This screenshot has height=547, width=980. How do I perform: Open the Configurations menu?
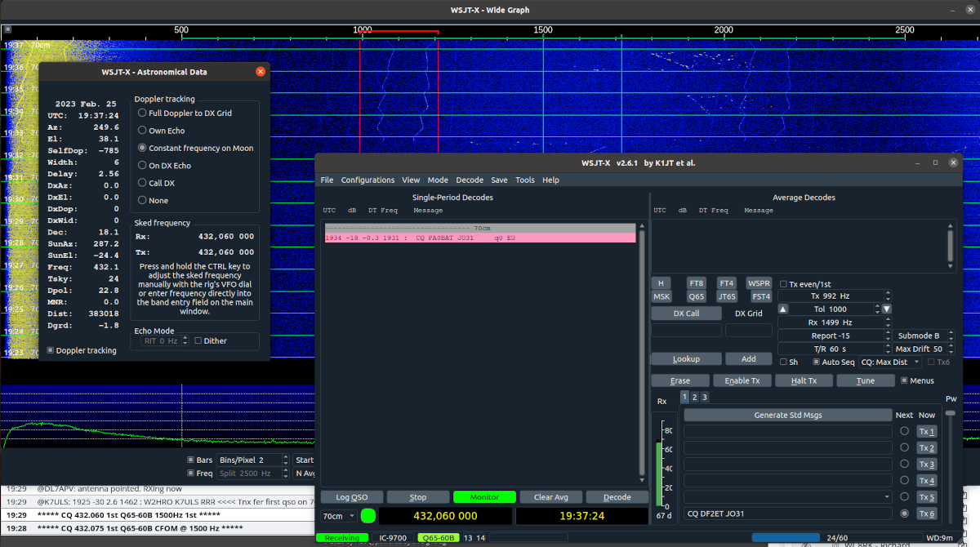click(367, 180)
